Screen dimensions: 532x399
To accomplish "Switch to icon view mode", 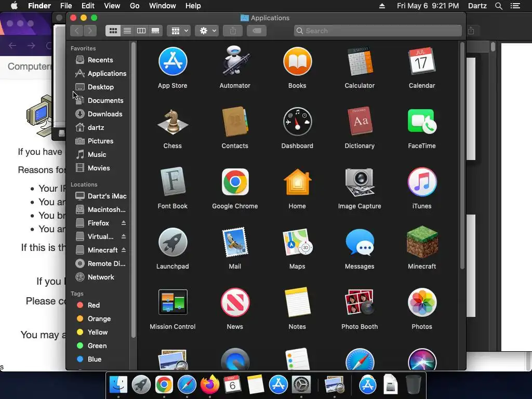I will coord(113,31).
